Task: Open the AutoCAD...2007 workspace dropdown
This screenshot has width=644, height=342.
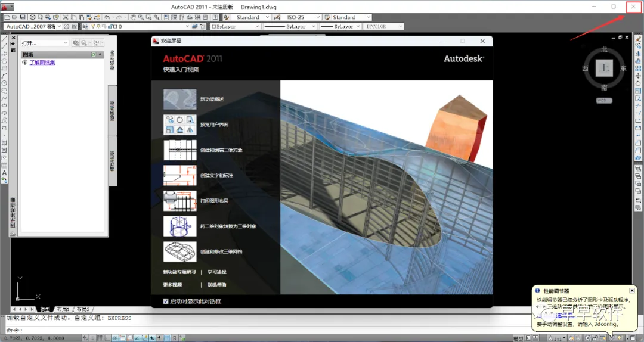Action: point(33,26)
